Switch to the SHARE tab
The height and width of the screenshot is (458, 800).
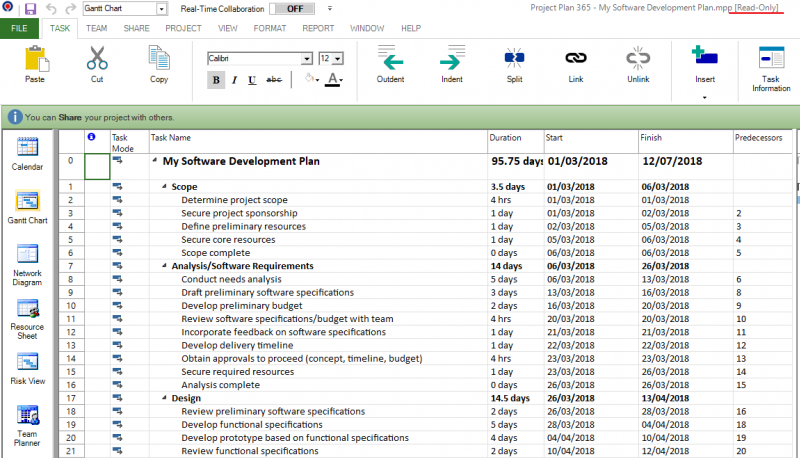point(136,29)
